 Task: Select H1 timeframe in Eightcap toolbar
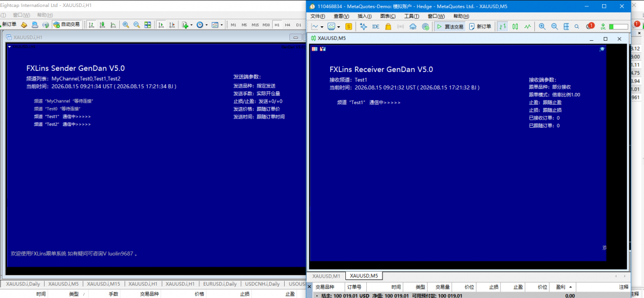click(x=277, y=25)
